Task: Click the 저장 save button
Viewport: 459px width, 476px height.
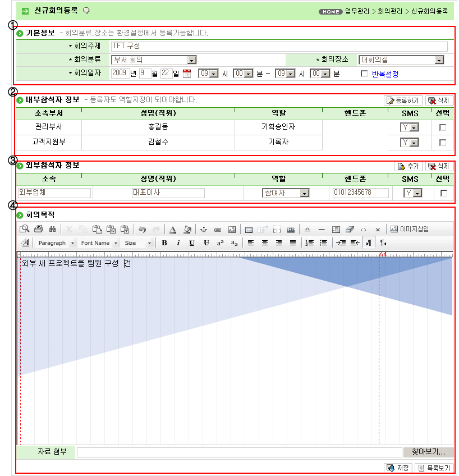Action: pyautogui.click(x=397, y=468)
